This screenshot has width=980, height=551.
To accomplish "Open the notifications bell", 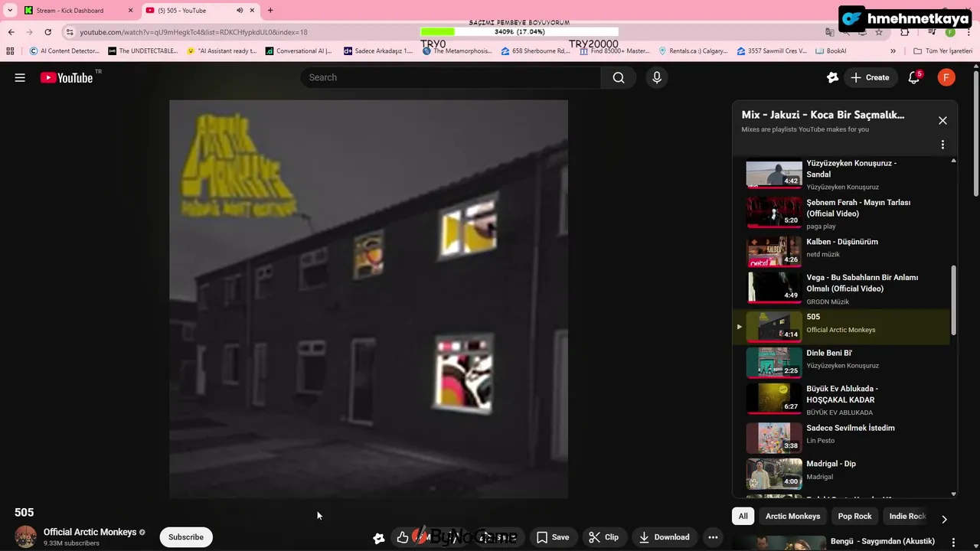I will coord(913,77).
